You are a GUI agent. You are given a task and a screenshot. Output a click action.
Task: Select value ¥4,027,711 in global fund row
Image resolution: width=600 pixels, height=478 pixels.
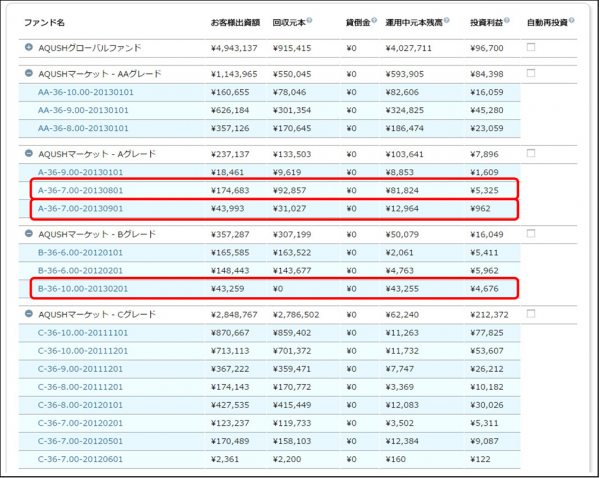click(408, 48)
